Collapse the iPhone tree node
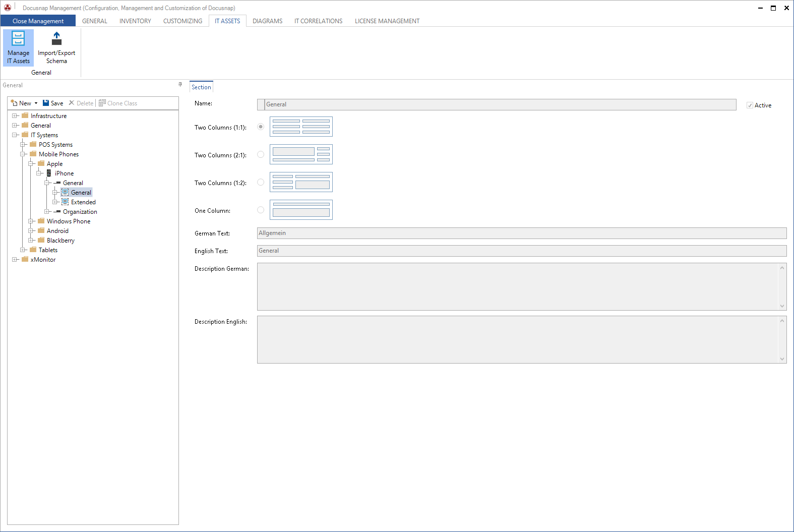The image size is (794, 532). click(x=39, y=173)
